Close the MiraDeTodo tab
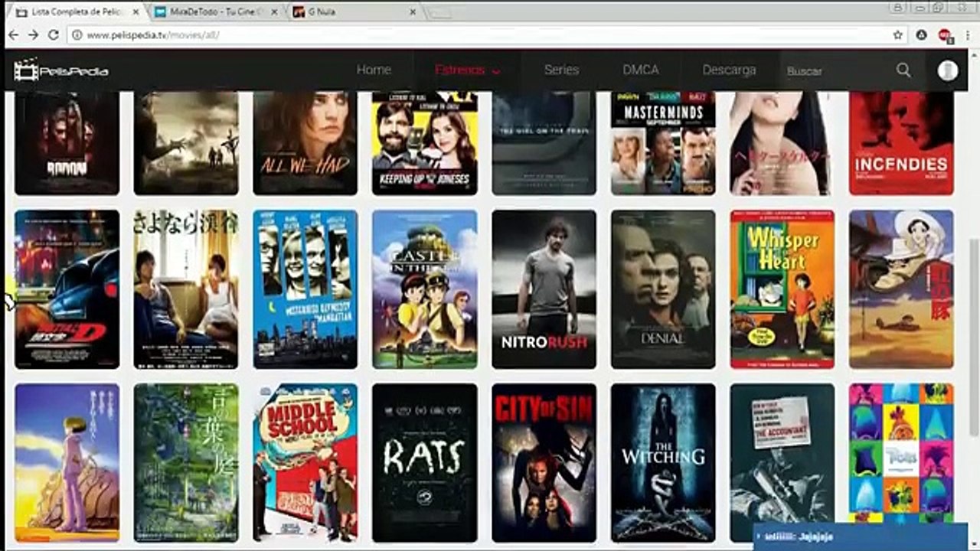The image size is (980, 551). (275, 13)
